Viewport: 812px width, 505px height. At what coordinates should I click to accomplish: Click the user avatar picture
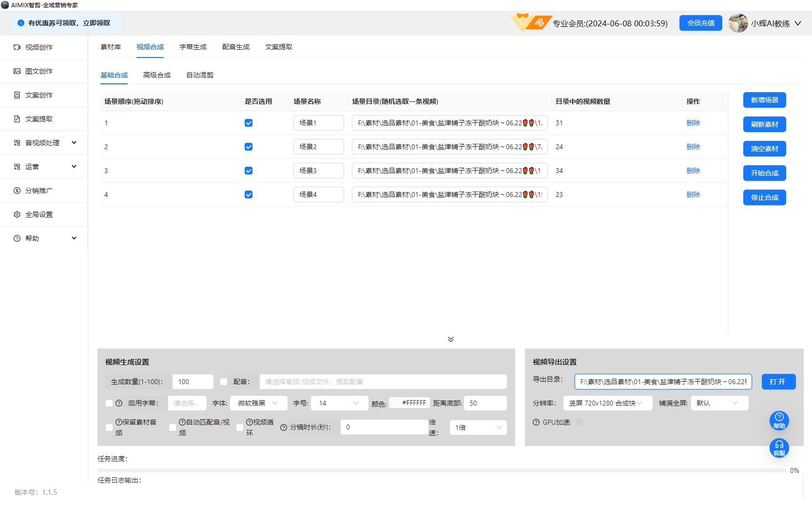click(738, 23)
